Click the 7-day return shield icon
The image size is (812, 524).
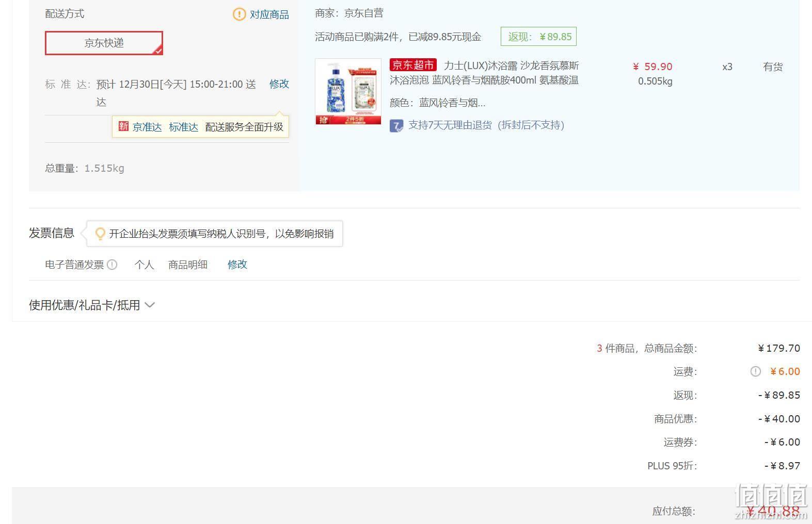[396, 126]
